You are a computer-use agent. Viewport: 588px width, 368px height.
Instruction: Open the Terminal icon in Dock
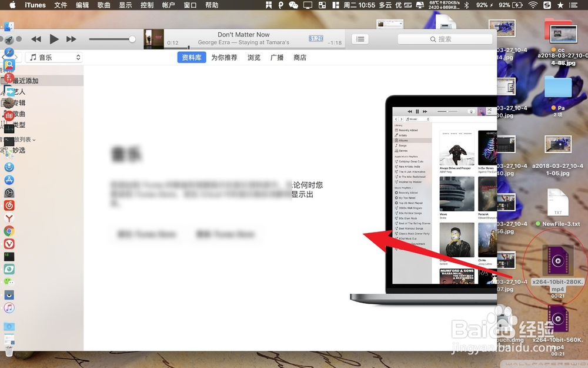pyautogui.click(x=9, y=141)
